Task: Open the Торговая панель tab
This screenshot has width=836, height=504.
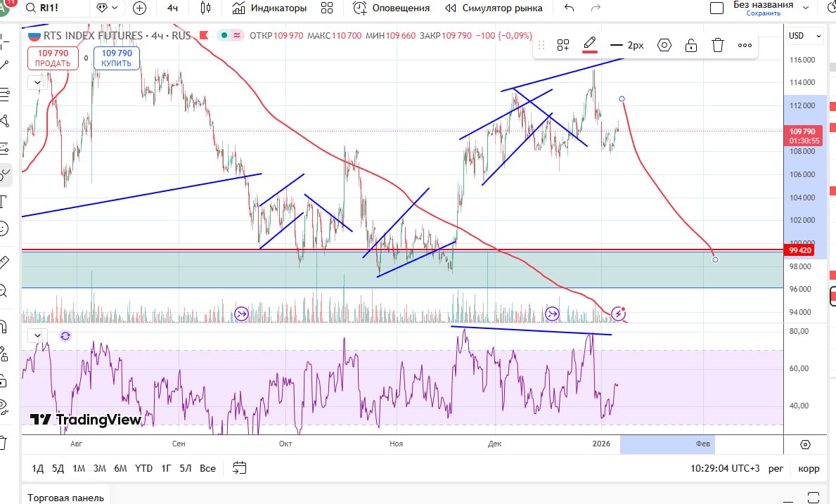Action: pos(65,498)
